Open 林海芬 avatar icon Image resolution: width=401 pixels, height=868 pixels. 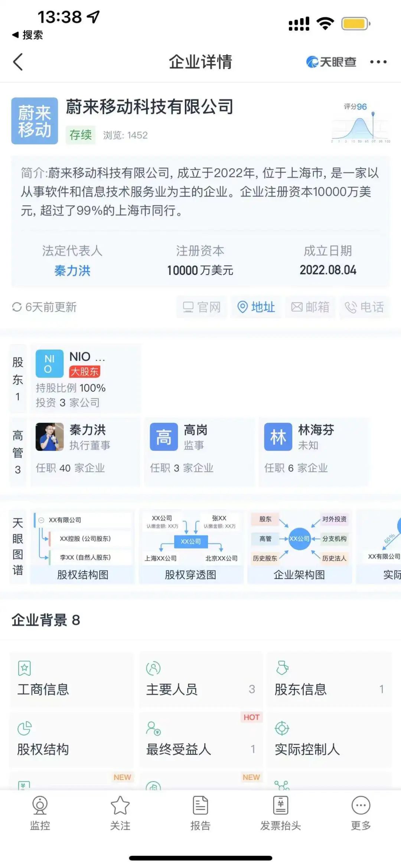click(278, 437)
